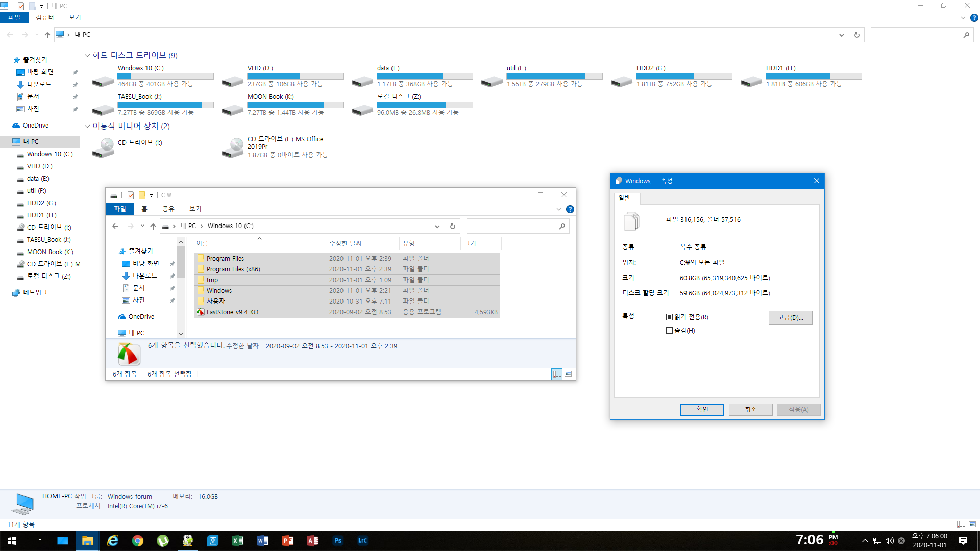Toggle 읽기 전용(R) checkbox
Image resolution: width=980 pixels, height=551 pixels.
[x=669, y=317]
